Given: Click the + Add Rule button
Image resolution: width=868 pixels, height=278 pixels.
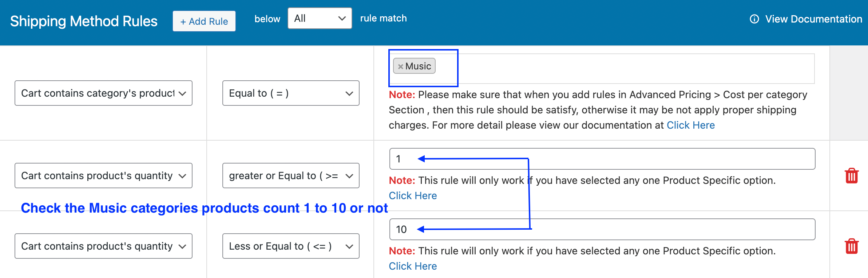Looking at the screenshot, I should [x=204, y=21].
